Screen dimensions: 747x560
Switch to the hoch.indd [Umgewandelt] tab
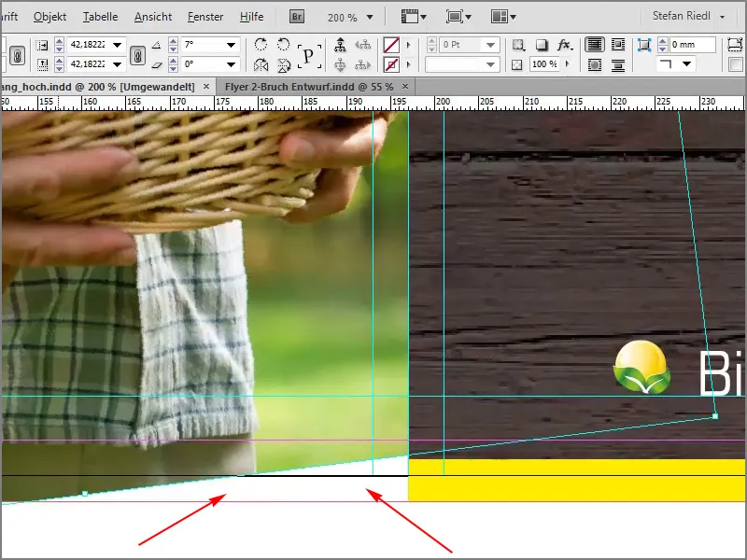[x=98, y=87]
